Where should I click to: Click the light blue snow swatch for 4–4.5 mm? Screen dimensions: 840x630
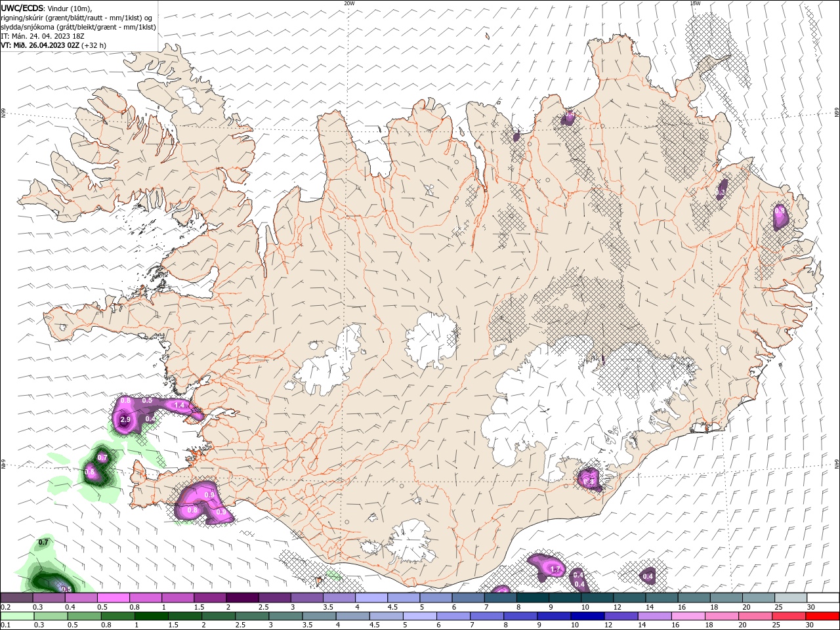point(371,598)
